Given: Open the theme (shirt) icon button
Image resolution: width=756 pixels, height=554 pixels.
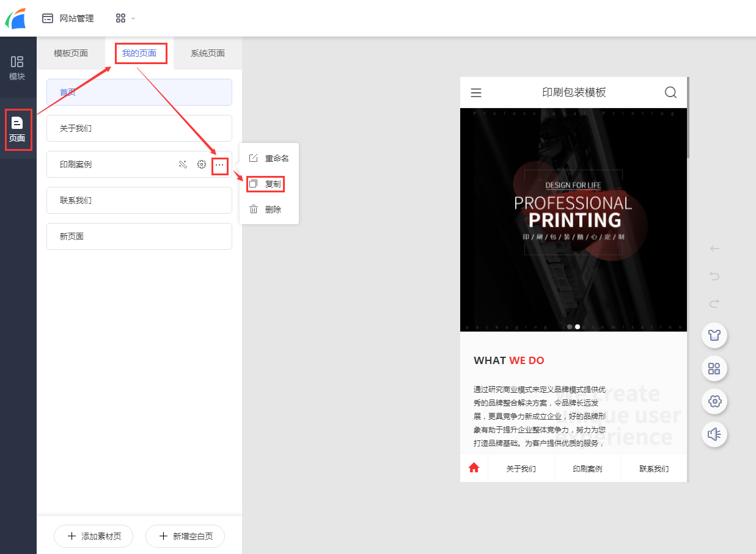Looking at the screenshot, I should click(714, 335).
